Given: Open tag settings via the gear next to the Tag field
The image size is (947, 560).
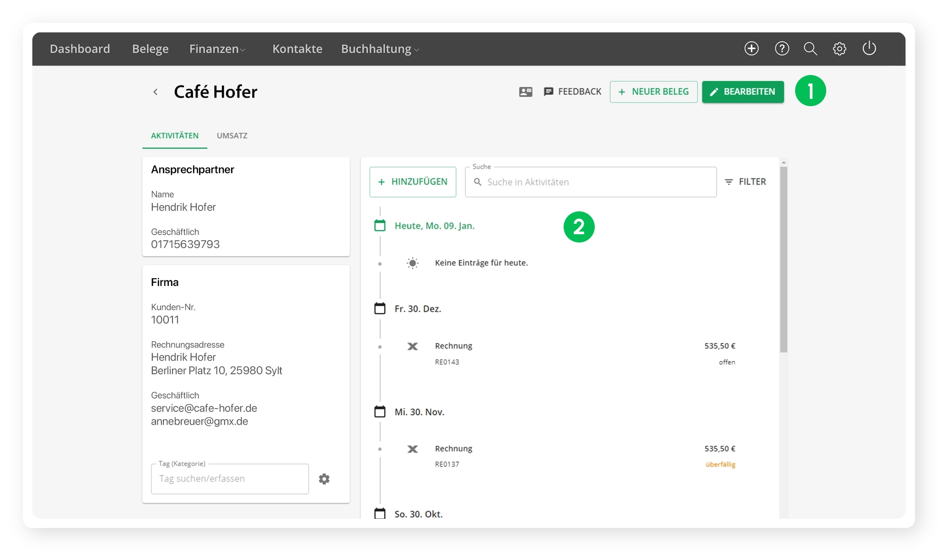Looking at the screenshot, I should pos(324,479).
